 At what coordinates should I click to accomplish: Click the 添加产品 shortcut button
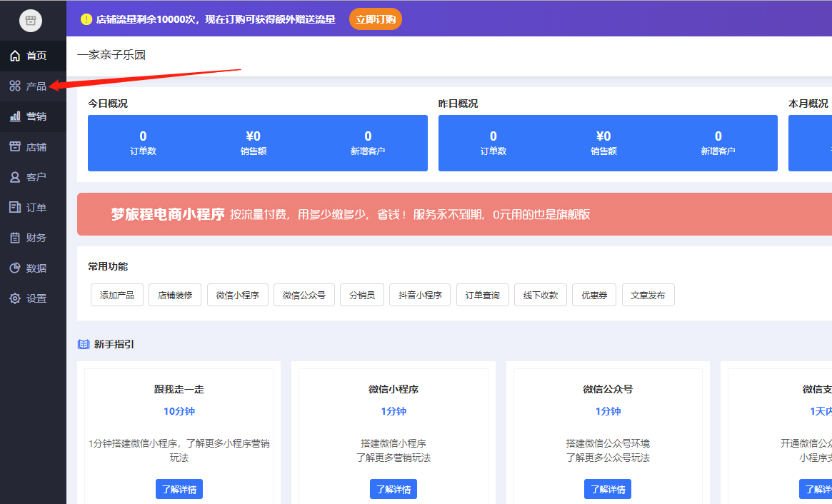(116, 295)
